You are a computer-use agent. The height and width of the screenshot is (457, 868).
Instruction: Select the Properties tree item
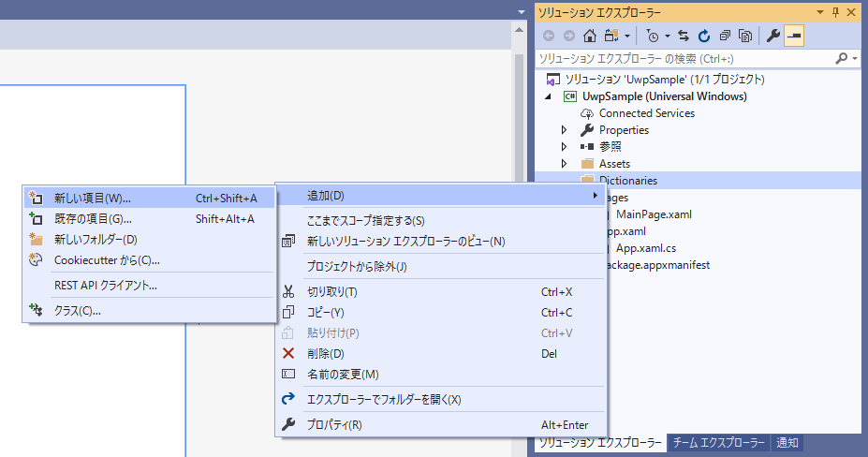[x=624, y=130]
